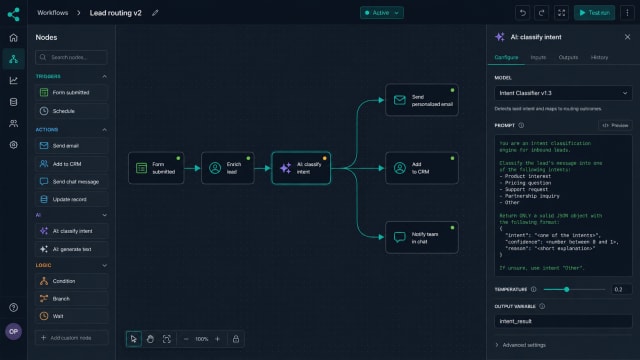Pick AI generate text node from list

[71, 249]
